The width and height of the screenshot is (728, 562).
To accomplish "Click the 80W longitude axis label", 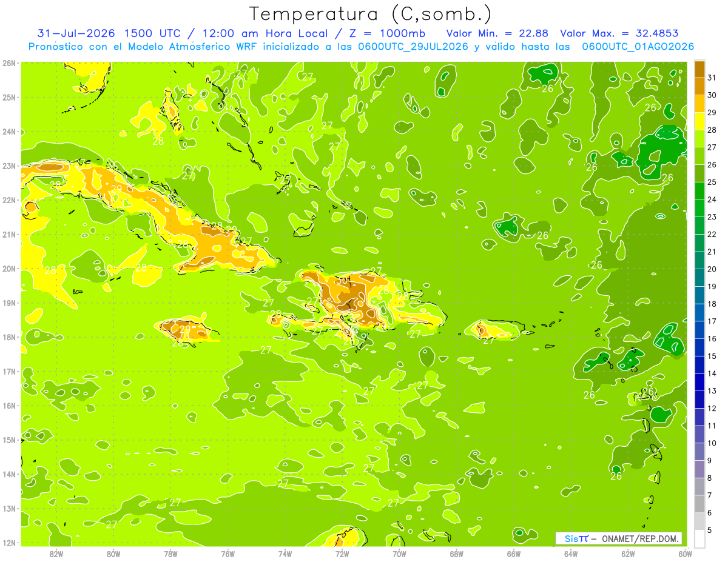I will pos(113,554).
